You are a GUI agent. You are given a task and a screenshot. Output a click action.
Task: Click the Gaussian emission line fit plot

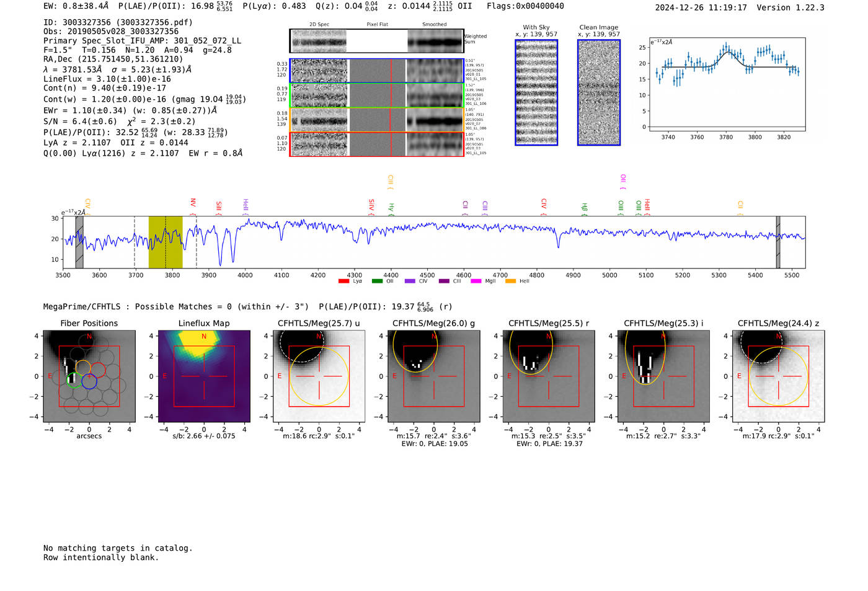click(727, 84)
